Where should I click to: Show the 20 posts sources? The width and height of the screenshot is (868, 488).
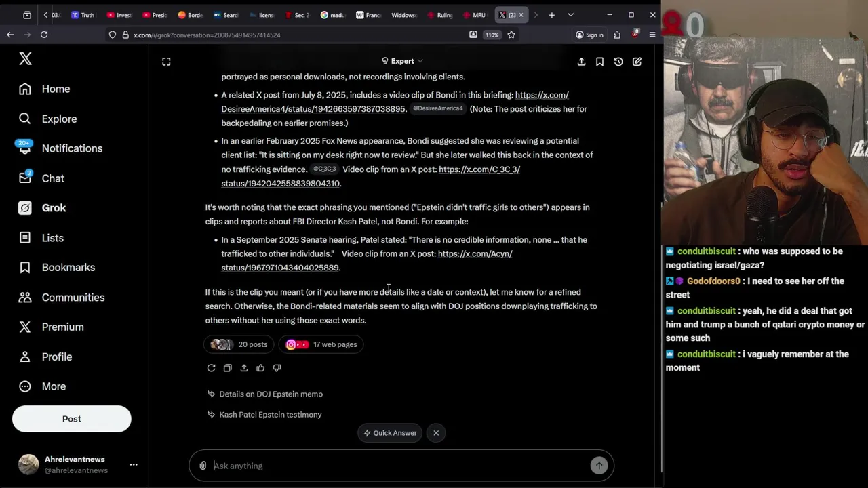239,344
